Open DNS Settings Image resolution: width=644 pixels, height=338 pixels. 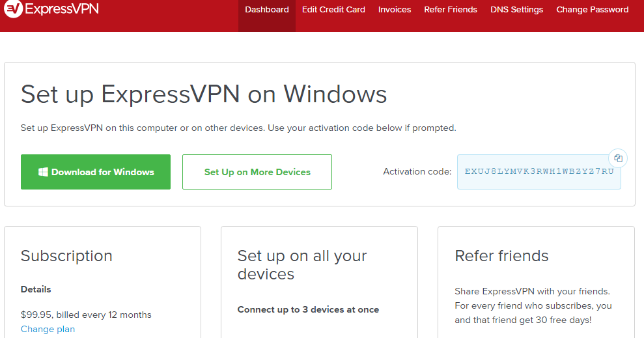coord(516,10)
